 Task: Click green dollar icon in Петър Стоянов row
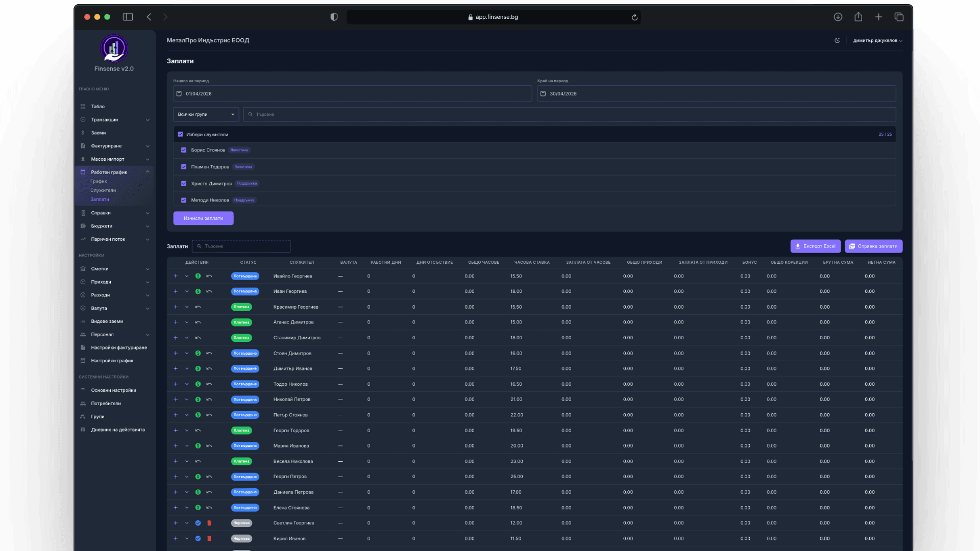pos(198,415)
